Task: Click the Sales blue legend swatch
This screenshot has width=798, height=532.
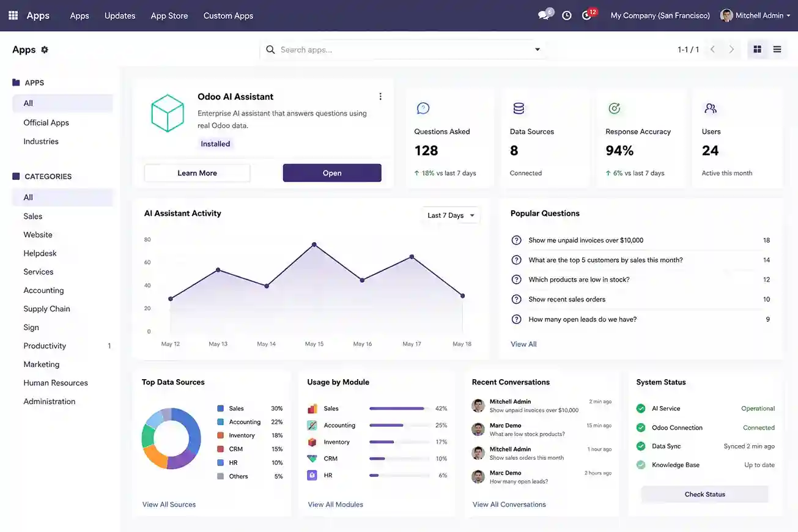Action: pyautogui.click(x=221, y=408)
